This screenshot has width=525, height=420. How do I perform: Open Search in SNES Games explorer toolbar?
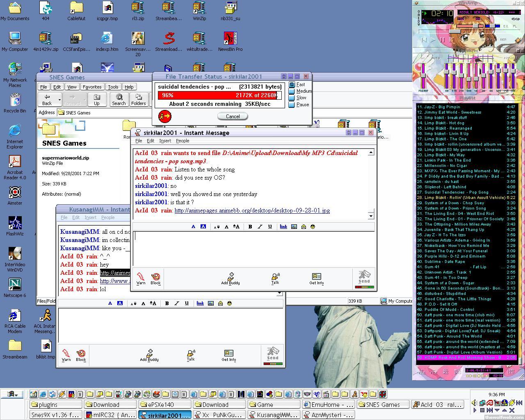pos(119,99)
